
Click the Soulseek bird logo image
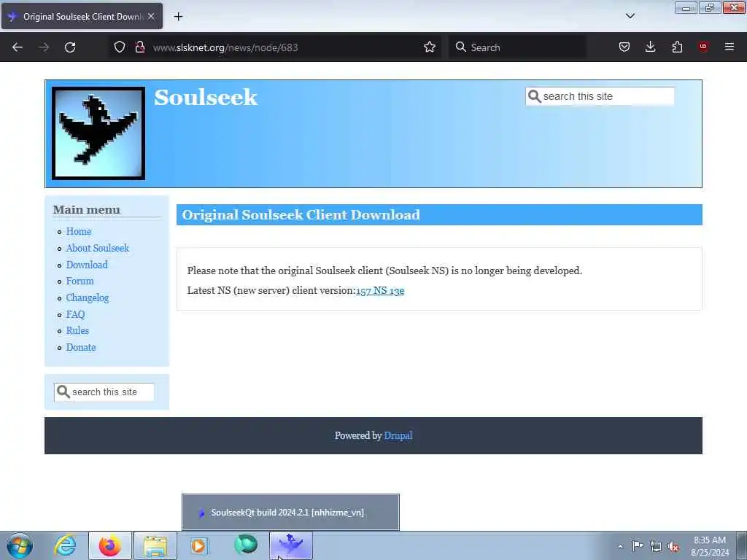click(x=98, y=133)
